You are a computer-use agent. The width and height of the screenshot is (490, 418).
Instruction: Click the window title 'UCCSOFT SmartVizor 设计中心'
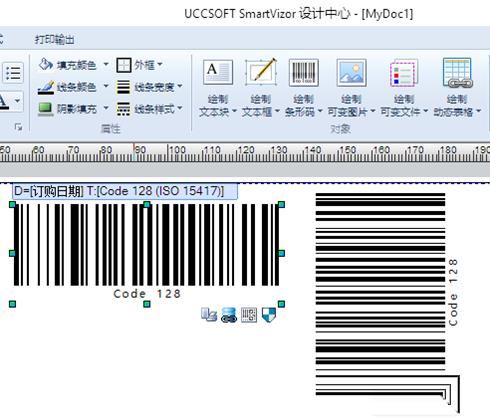(x=267, y=14)
